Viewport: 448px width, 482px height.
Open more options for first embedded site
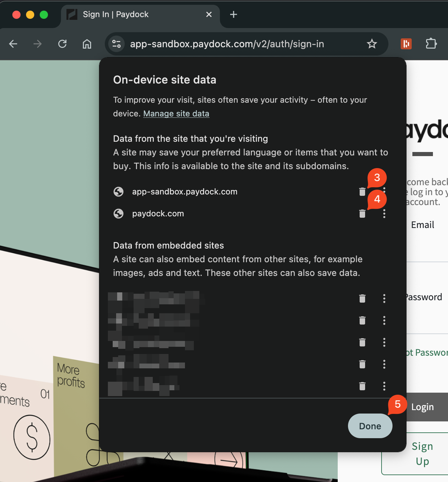click(x=384, y=299)
